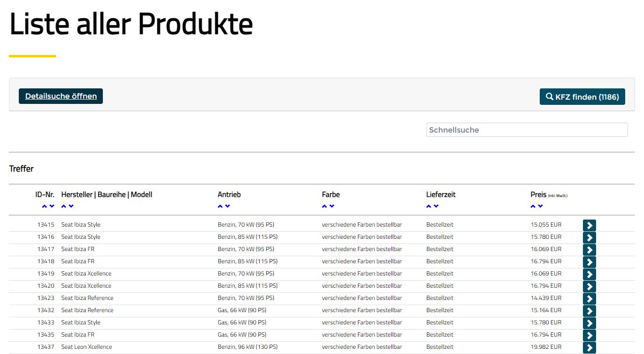Sort Hersteller column descending arrow
644x354 pixels.
[x=71, y=206]
